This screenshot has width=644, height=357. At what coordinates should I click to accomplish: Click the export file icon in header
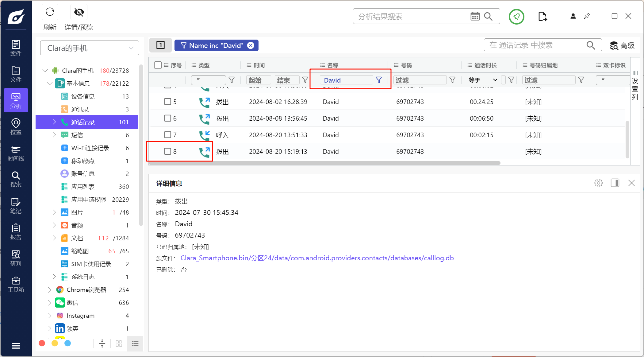(542, 17)
